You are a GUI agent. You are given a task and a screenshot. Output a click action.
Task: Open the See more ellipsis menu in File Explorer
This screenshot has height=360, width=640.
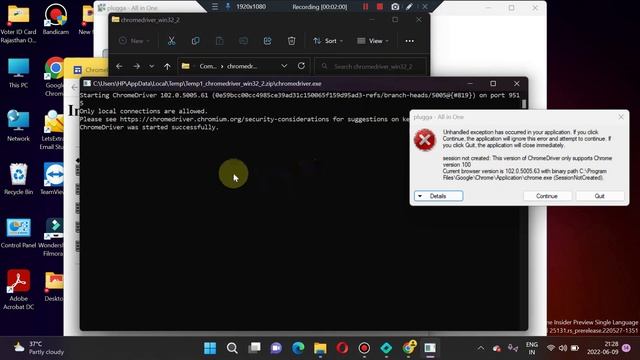(409, 41)
